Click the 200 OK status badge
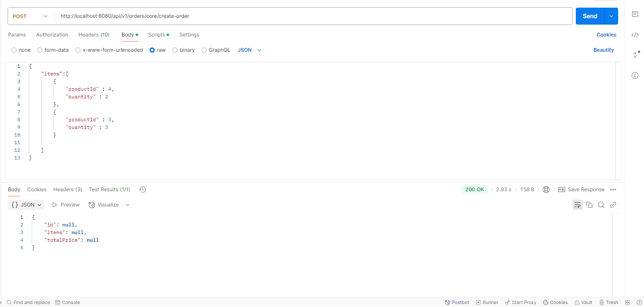Image resolution: width=644 pixels, height=307 pixels. 475,190
